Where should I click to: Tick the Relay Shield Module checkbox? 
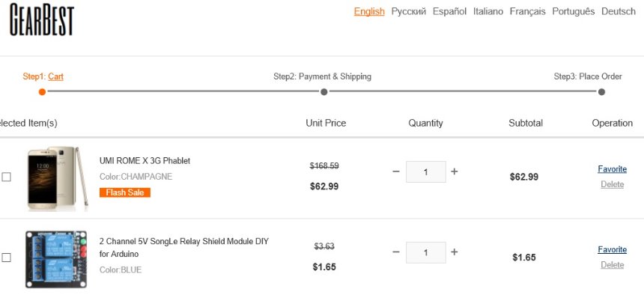(6, 258)
